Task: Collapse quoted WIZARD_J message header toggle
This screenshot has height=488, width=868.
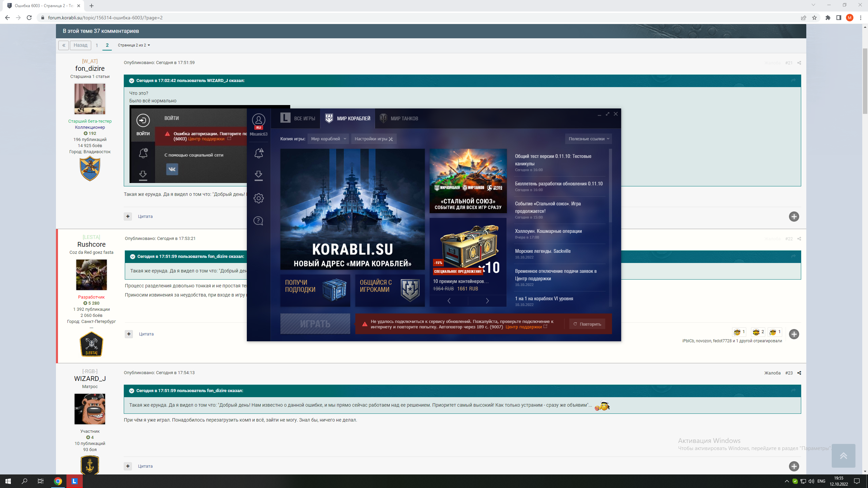Action: click(x=132, y=81)
